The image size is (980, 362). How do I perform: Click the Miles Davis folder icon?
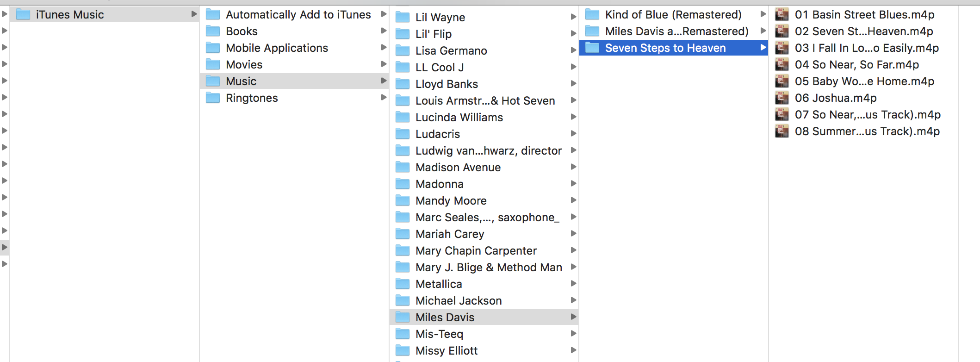click(403, 317)
